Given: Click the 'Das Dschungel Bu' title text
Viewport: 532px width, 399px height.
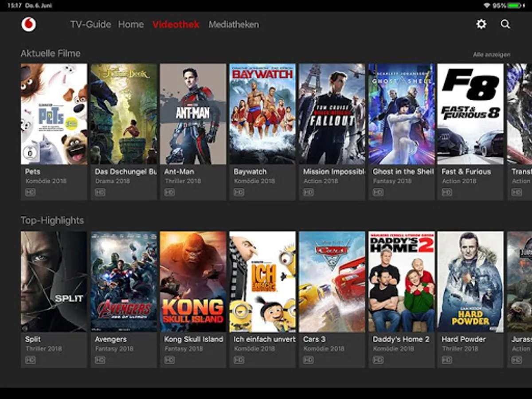Looking at the screenshot, I should [125, 172].
